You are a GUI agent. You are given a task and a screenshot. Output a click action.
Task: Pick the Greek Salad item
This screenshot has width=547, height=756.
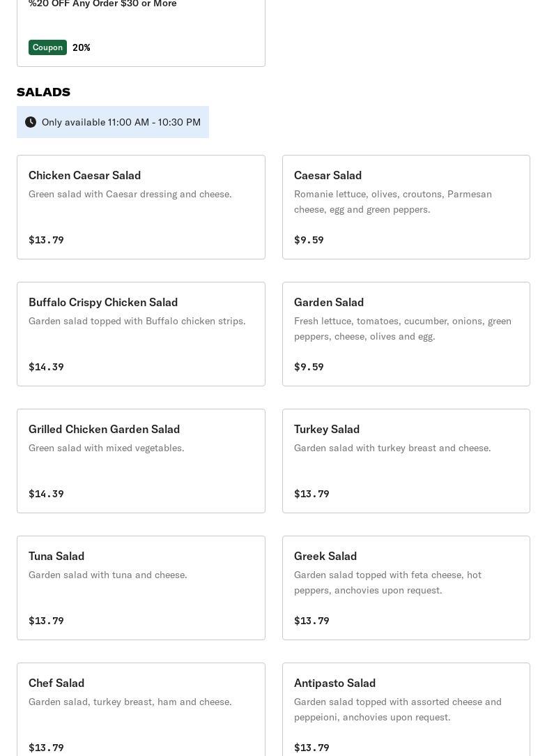[406, 588]
